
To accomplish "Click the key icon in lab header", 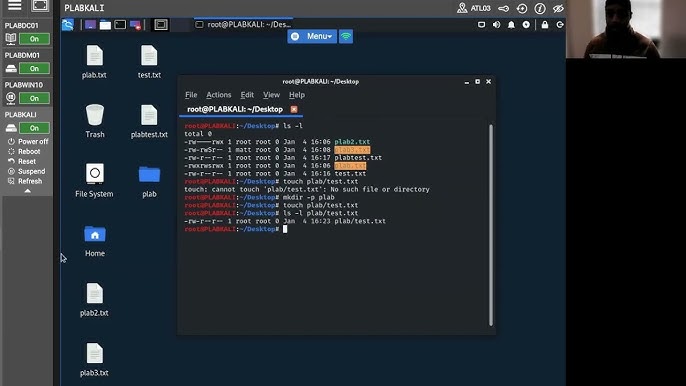I will coord(504,8).
